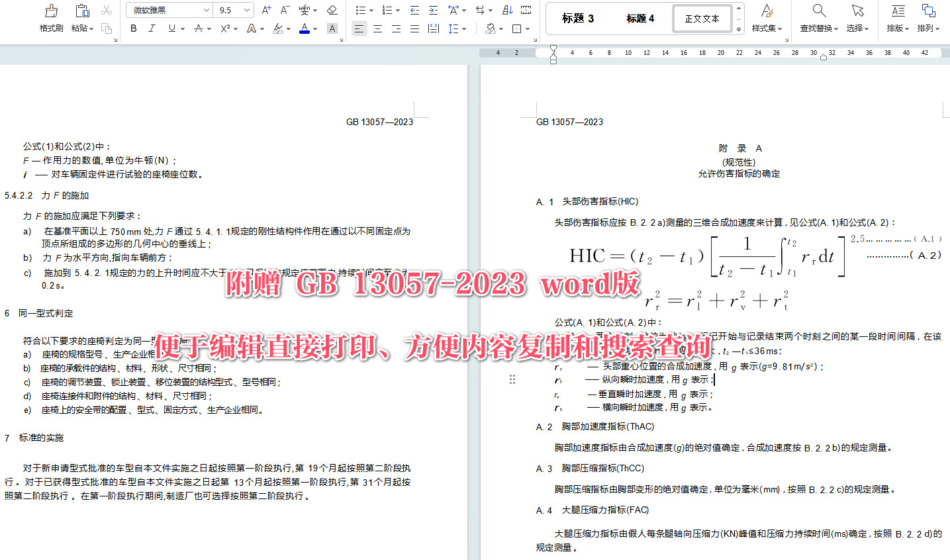The width and height of the screenshot is (950, 560).
Task: Apply the 正文文本 body text style
Action: 702,18
